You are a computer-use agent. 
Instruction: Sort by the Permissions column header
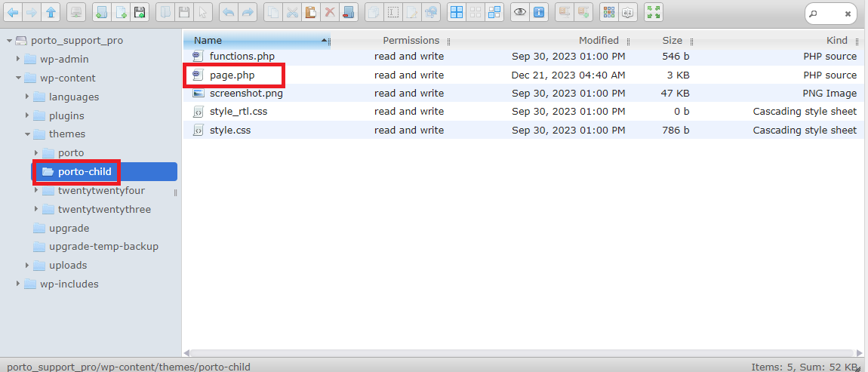tap(411, 41)
